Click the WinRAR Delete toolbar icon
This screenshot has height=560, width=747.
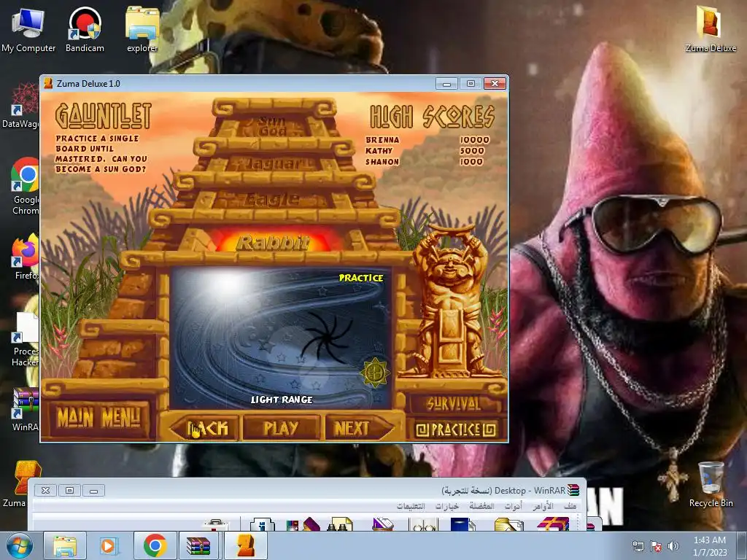click(382, 524)
